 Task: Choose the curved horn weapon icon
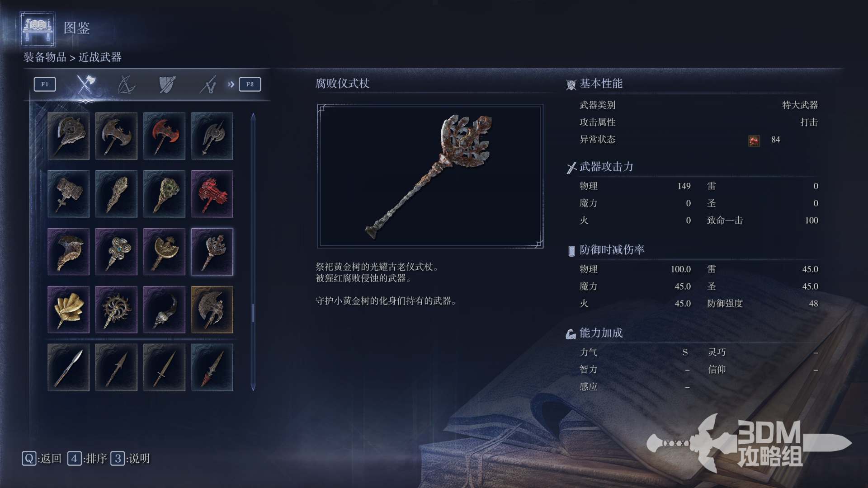(x=164, y=310)
